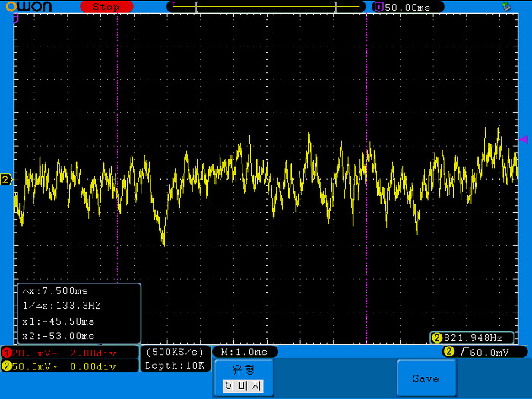Click the △x:7.500ms cursor reading
Screen dimensions: 532x399
tap(55, 291)
